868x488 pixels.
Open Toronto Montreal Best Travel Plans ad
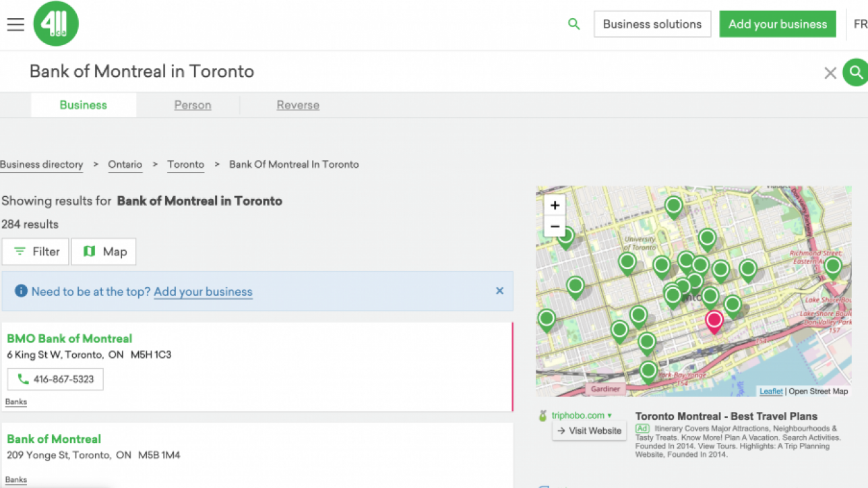pos(726,417)
